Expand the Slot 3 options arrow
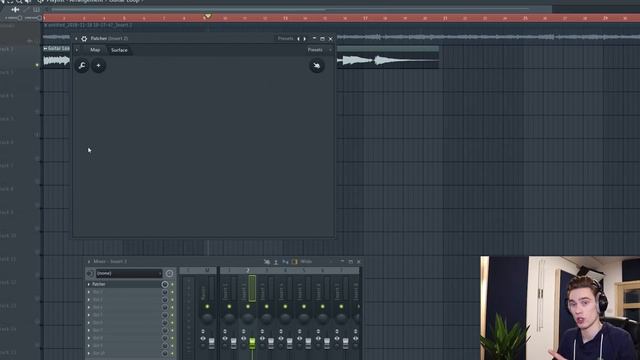This screenshot has height=360, width=640. click(x=89, y=300)
